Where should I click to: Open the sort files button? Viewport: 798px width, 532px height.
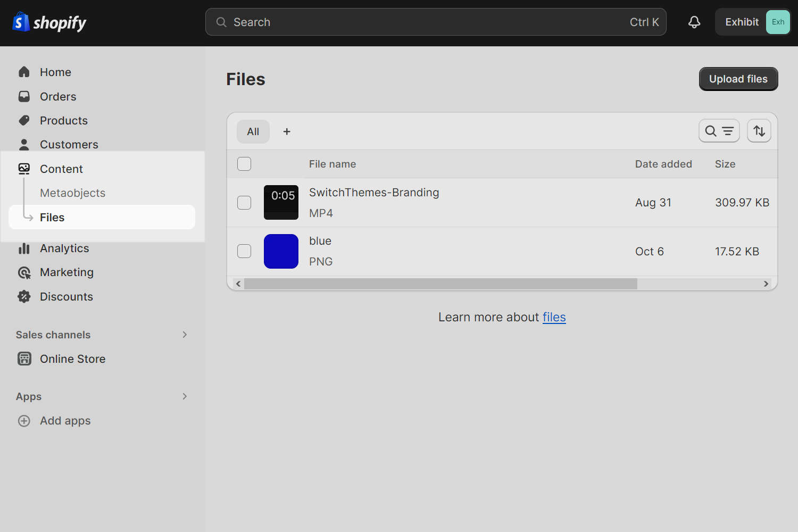[x=759, y=131]
